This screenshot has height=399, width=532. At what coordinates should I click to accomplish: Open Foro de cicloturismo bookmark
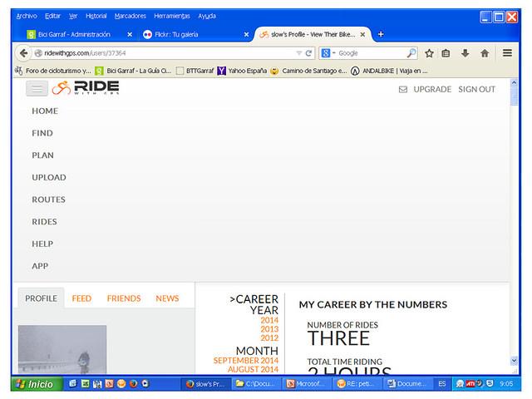(x=53, y=71)
